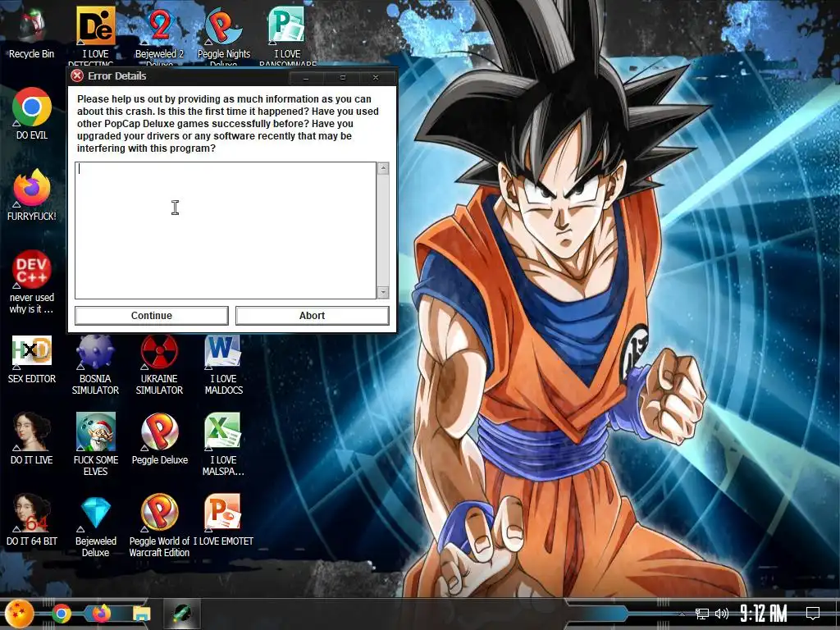Screen dimensions: 840x630
Task: Launch Chrome from the taskbar
Action: (61, 614)
